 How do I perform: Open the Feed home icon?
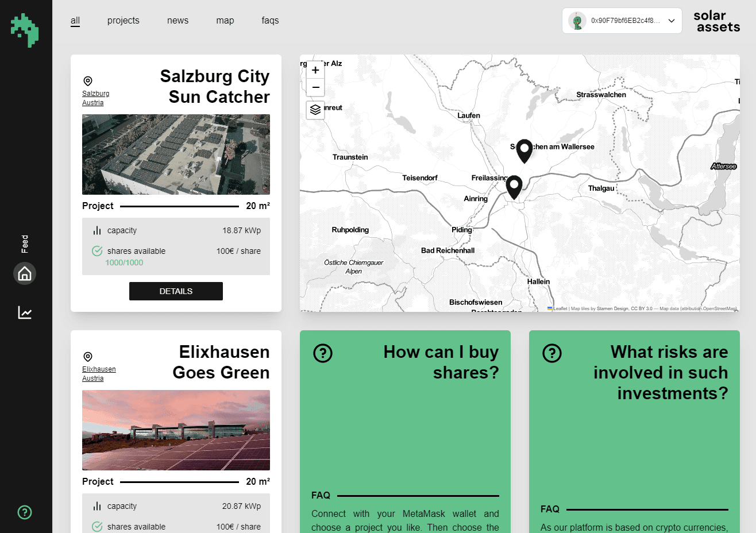pos(25,273)
